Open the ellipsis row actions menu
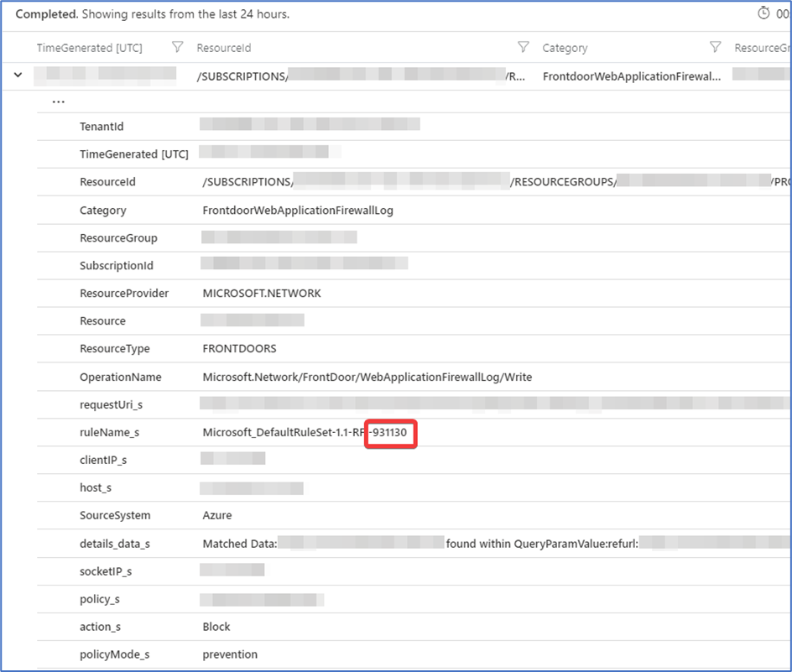This screenshot has width=792, height=672. click(59, 102)
